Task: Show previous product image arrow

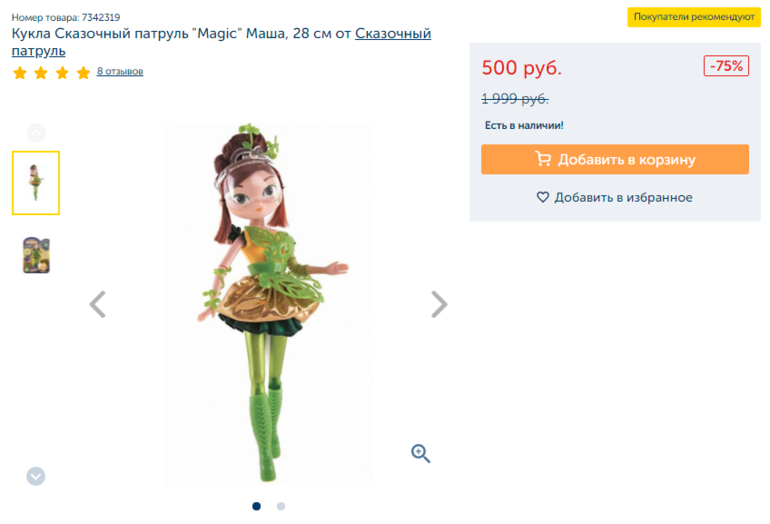Action: 97,304
